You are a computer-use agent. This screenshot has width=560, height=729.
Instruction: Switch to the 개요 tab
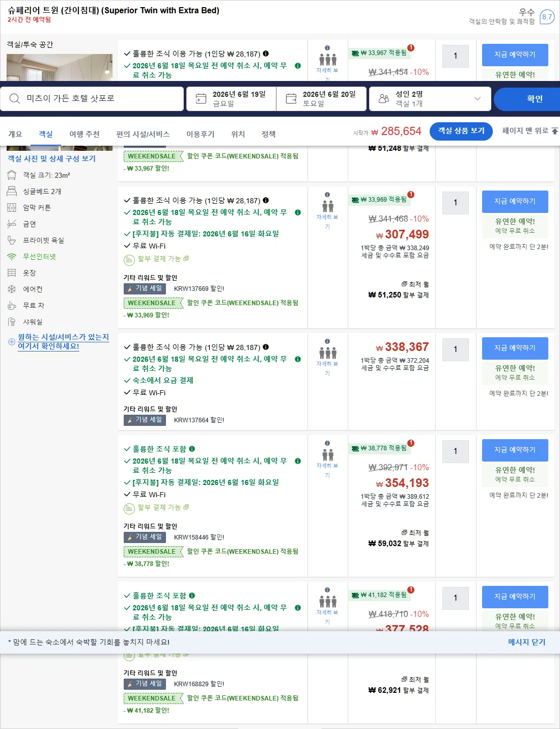[x=15, y=134]
